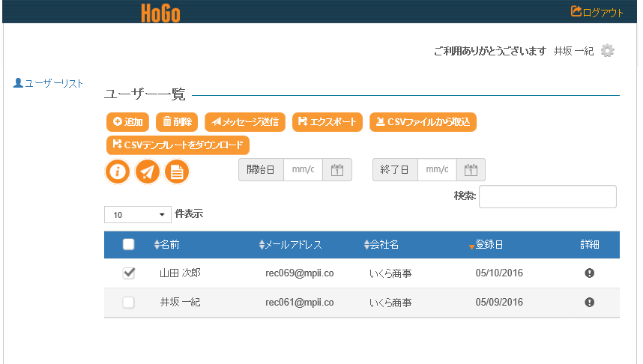
Task: Open ユーザーリスト in the sidebar
Action: (49, 83)
